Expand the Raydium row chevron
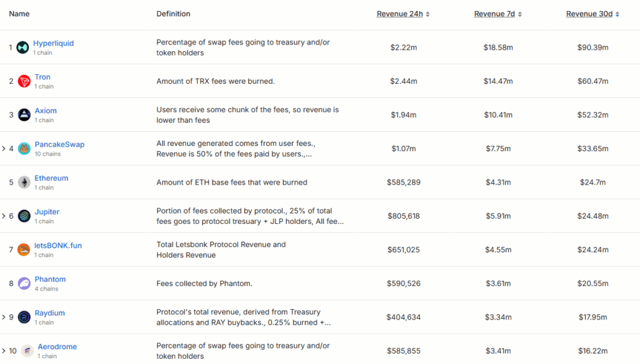Screen dimensions: 640x364 pos(4,317)
